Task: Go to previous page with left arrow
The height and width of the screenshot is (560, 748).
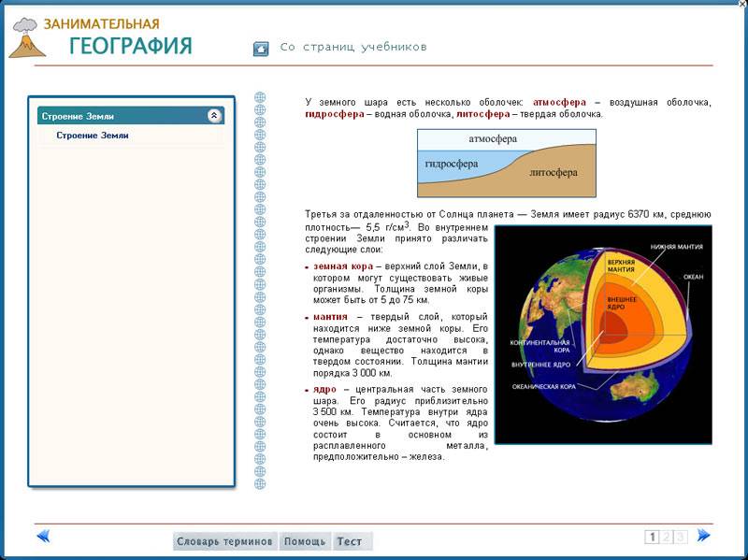Action: (43, 536)
